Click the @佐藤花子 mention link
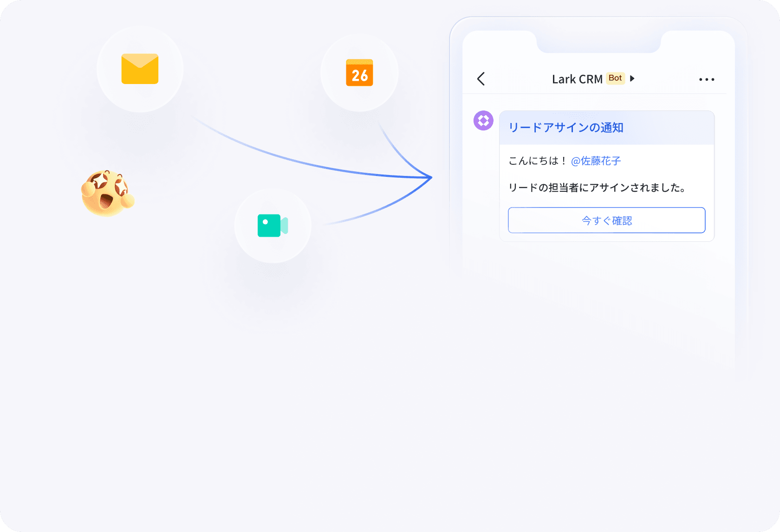Image resolution: width=780 pixels, height=532 pixels. tap(596, 161)
